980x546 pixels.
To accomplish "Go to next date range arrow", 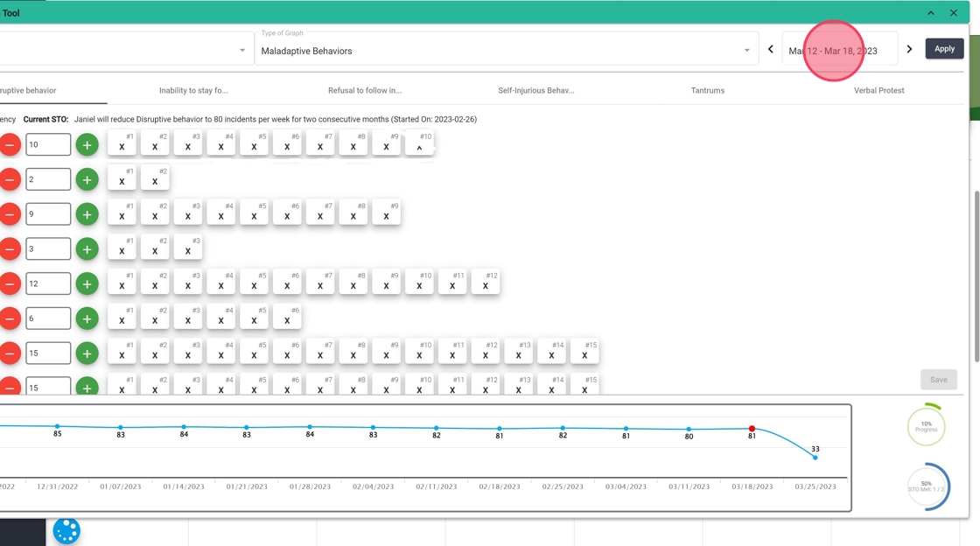I will tap(909, 49).
